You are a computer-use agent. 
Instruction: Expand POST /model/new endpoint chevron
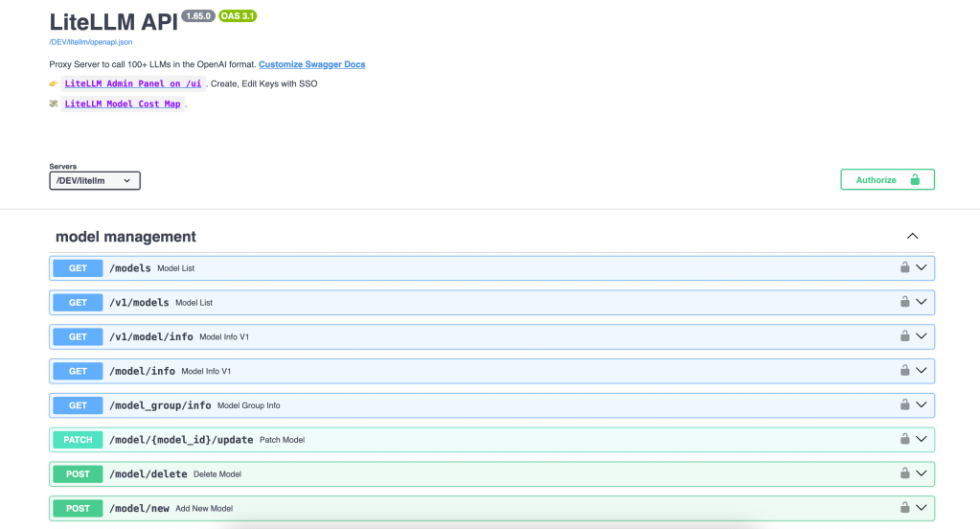coord(922,508)
